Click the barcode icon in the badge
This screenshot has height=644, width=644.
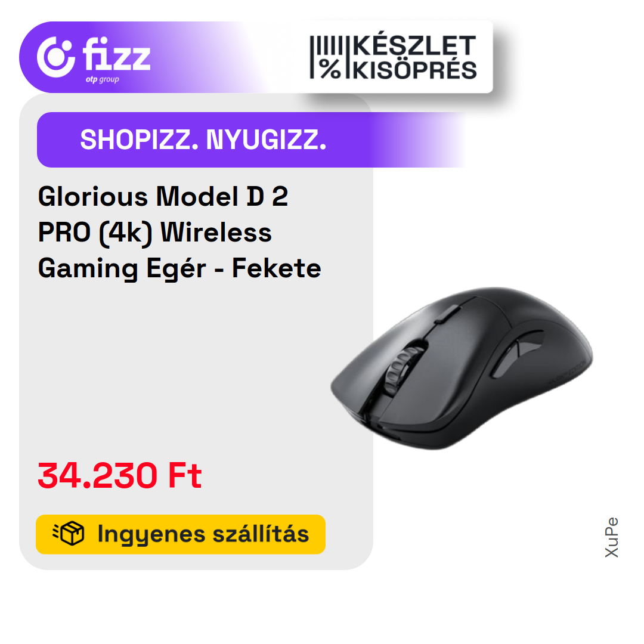(326, 45)
